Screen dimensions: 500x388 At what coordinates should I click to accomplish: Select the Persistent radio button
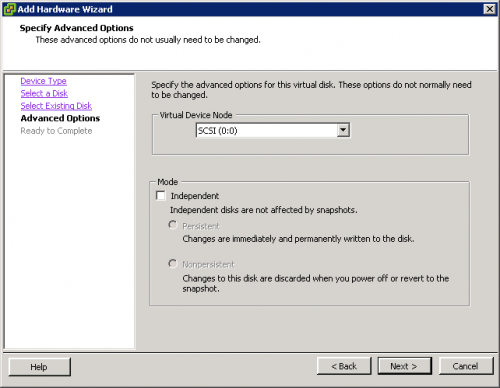tap(173, 225)
